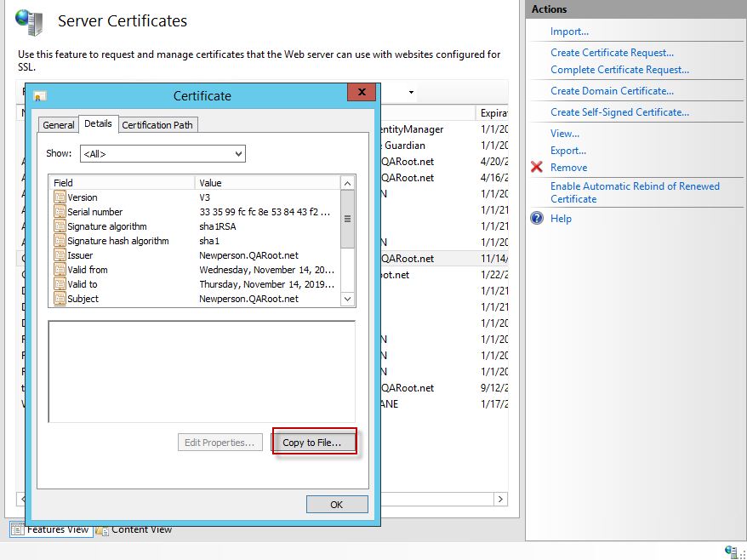Click the Features View icon at bottom

point(19,529)
